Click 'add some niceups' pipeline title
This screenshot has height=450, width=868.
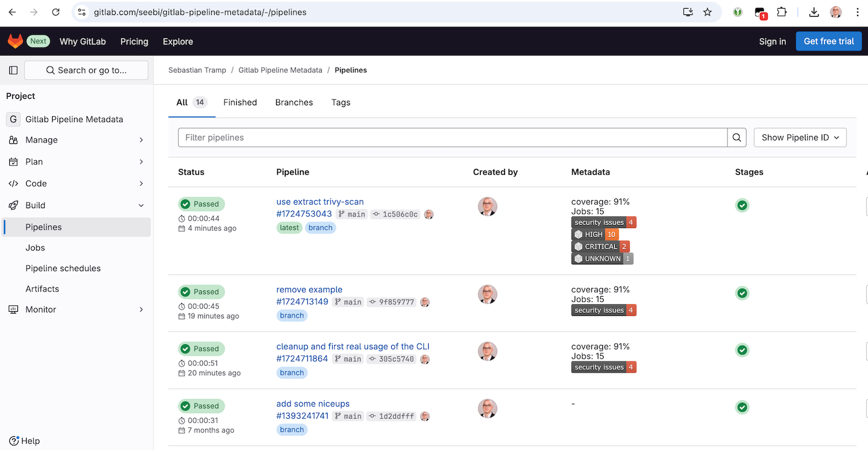pos(313,404)
